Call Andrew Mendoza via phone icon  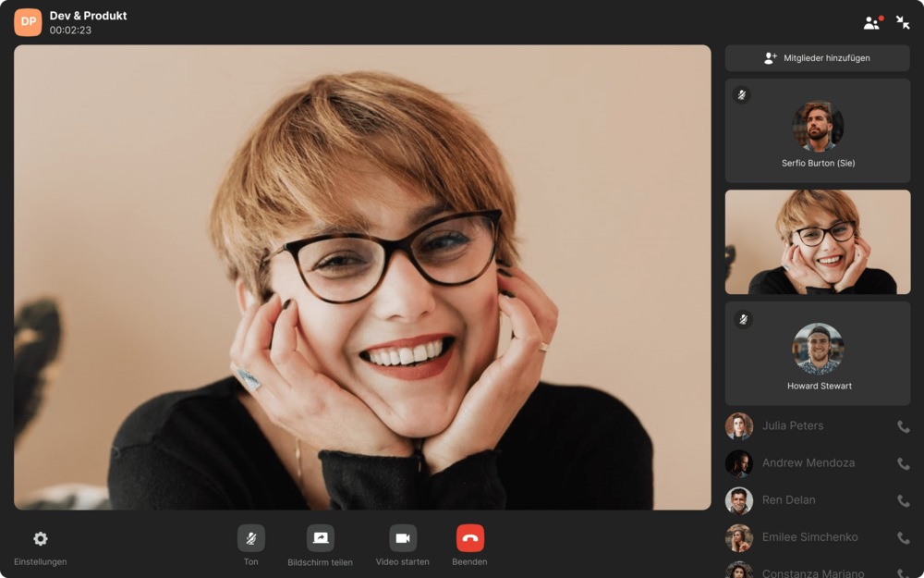[903, 463]
